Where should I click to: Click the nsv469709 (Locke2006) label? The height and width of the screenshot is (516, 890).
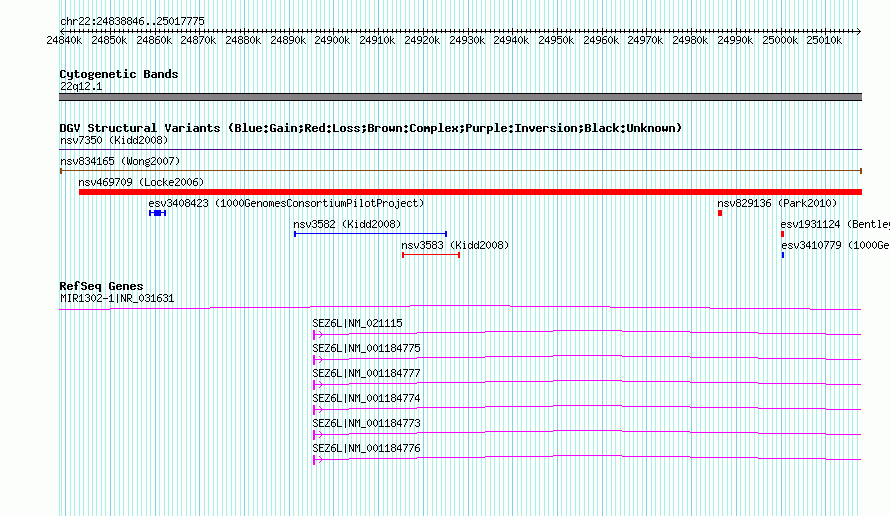point(141,182)
